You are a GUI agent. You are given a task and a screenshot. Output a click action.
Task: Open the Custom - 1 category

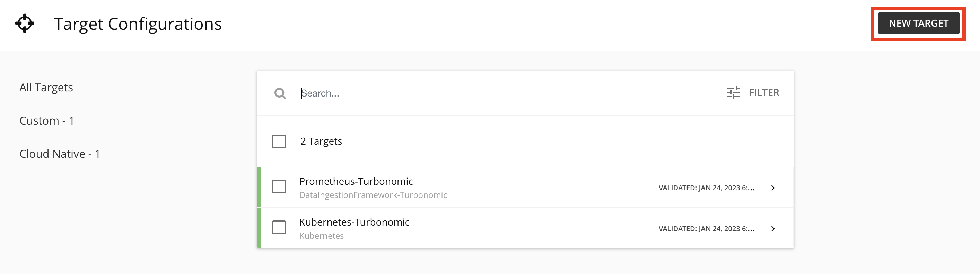click(x=46, y=120)
